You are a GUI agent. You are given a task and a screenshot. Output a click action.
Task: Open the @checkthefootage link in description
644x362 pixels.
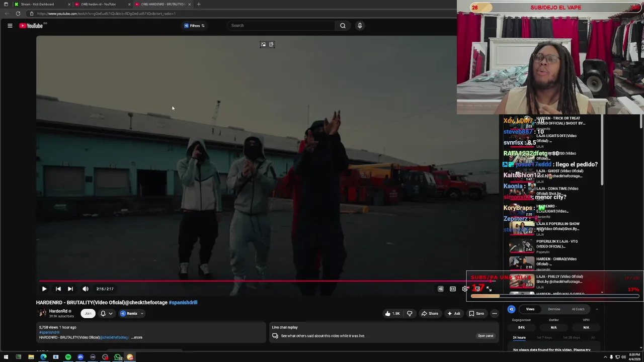115,337
